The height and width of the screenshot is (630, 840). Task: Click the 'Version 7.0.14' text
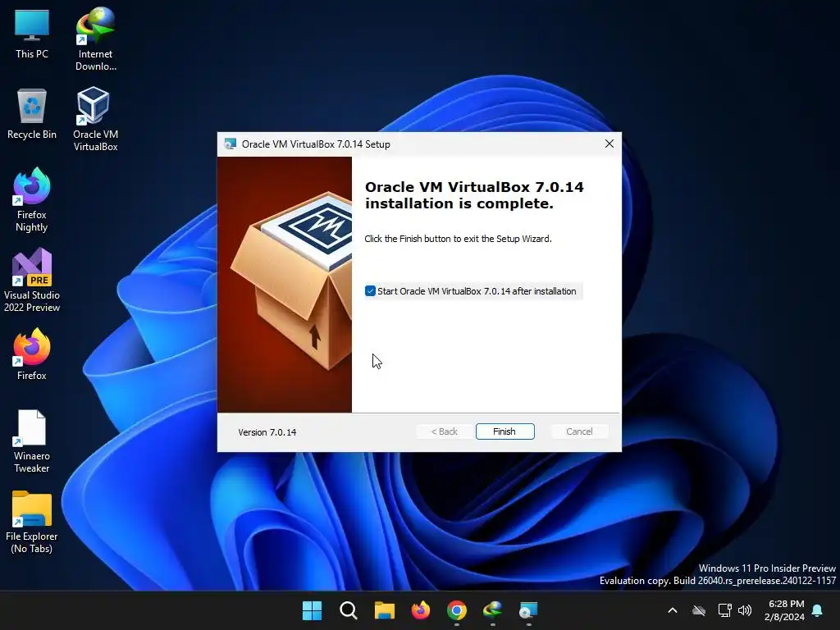click(x=267, y=432)
